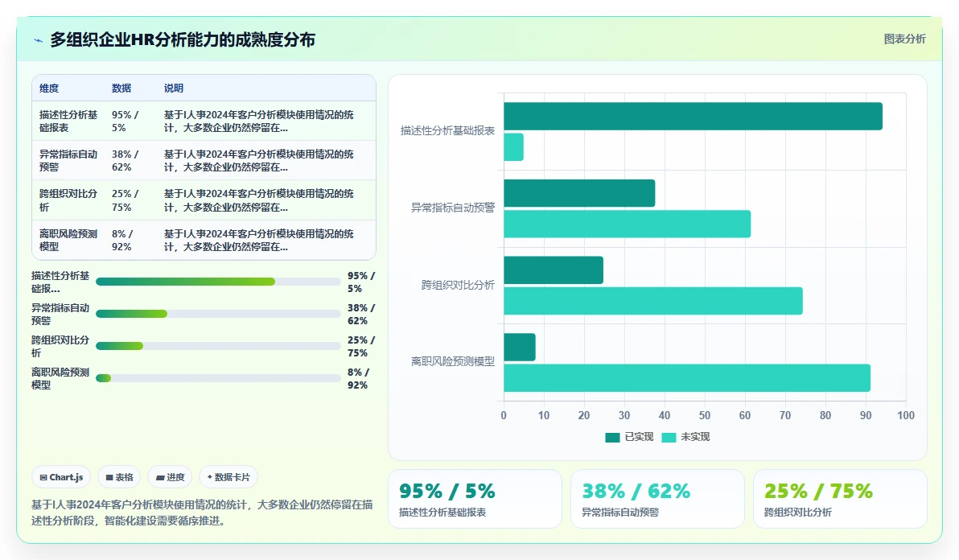Select the 描述性分析基础报表 table cell

(68, 121)
